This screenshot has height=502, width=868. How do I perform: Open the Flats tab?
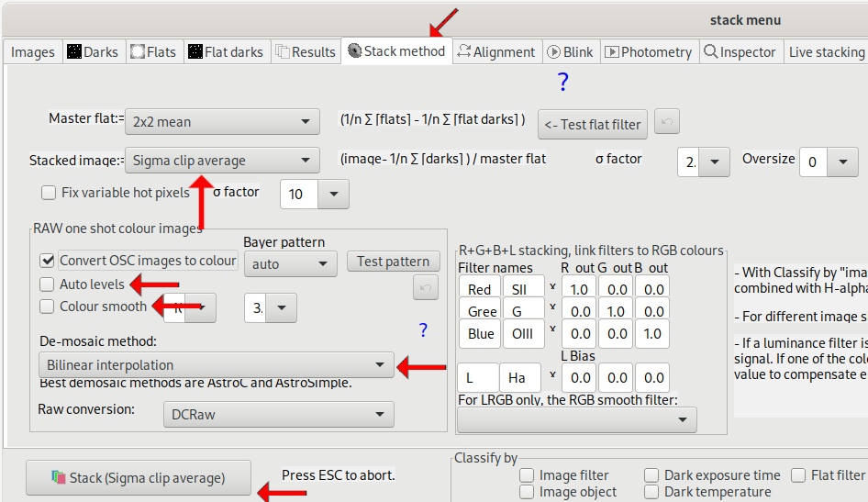[x=152, y=52]
